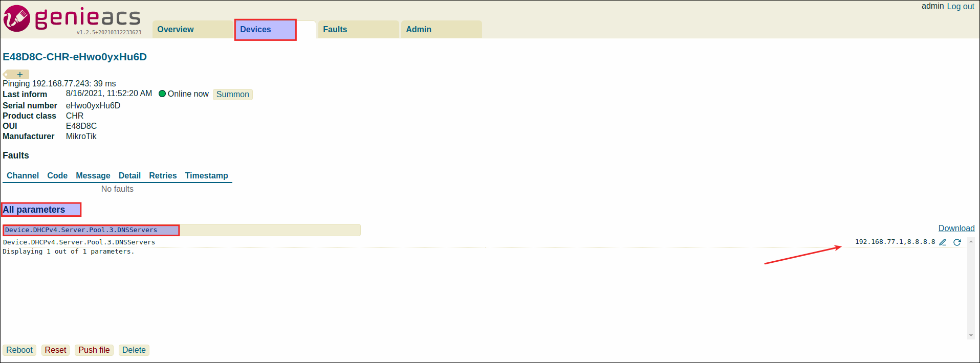
Task: Summon the device
Action: coord(233,94)
